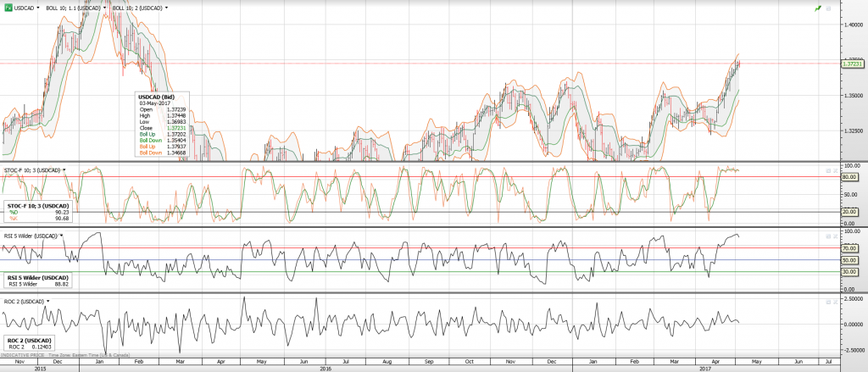Maximize the Stochastic panel
Image resolution: width=868 pixels, height=372 pixels.
(827, 169)
